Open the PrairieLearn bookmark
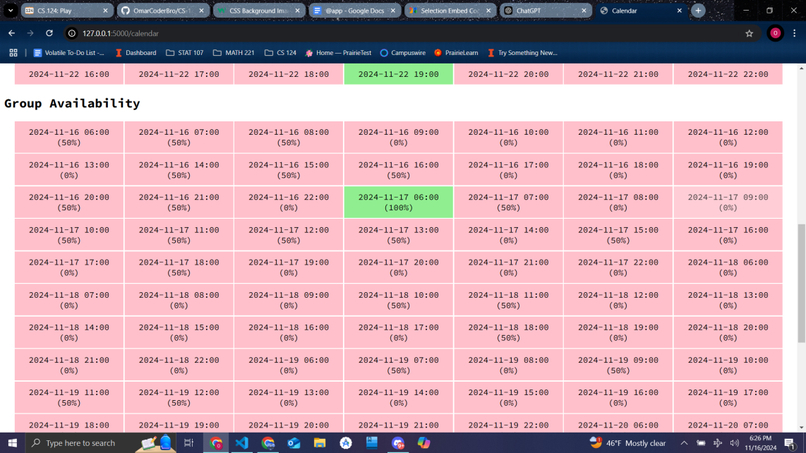The image size is (806, 453). [x=456, y=52]
